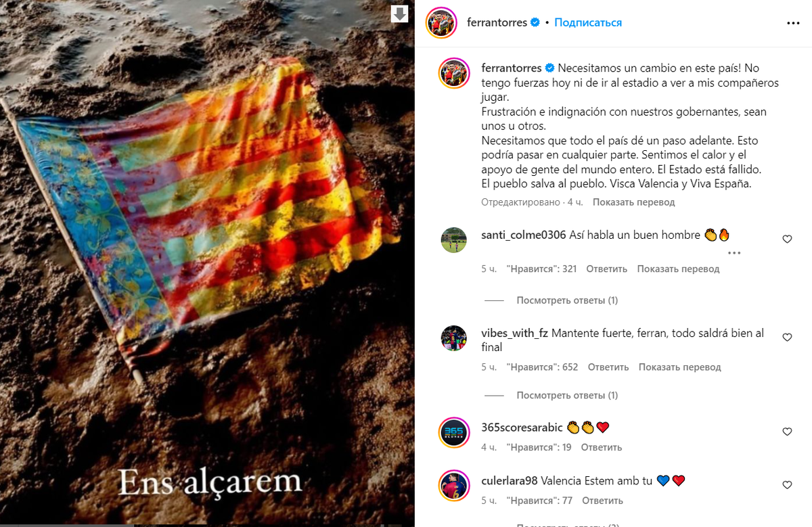The height and width of the screenshot is (527, 812).
Task: Click the culerlara98 avatar
Action: 453,487
